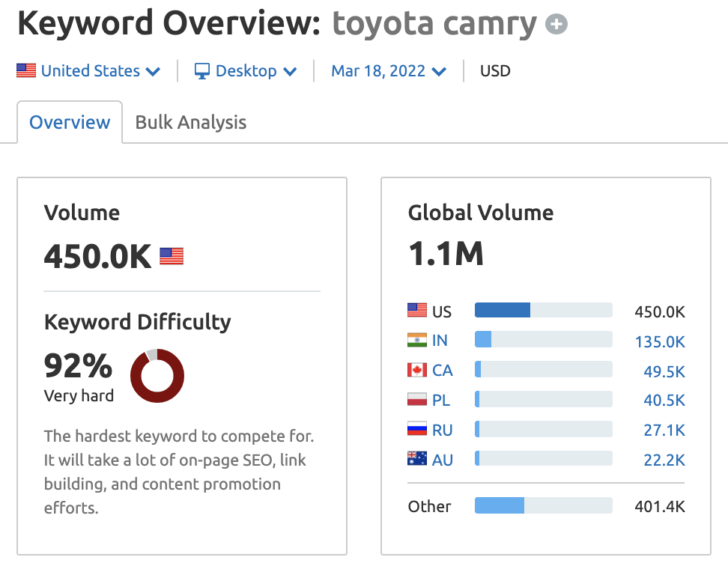Switch to the Bulk Analysis tab
This screenshot has width=728, height=572.
pyautogui.click(x=190, y=121)
